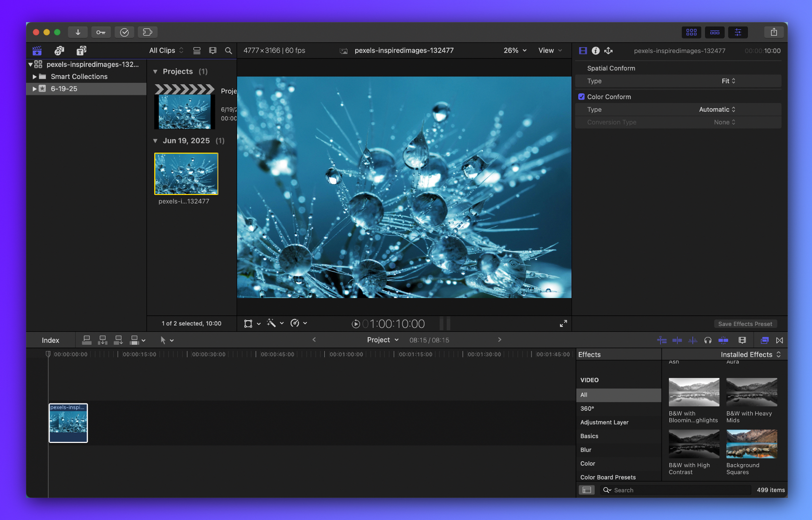Click the timeline Index button

(51, 340)
